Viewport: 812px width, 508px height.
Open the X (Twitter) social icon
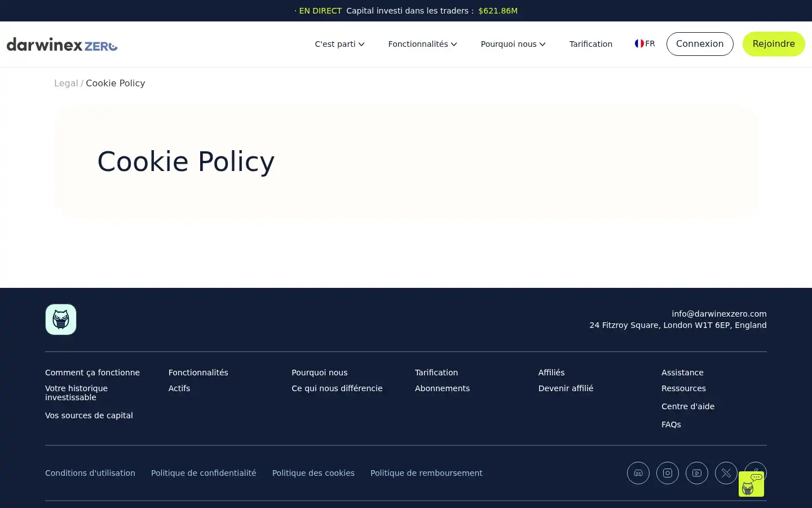coord(726,473)
